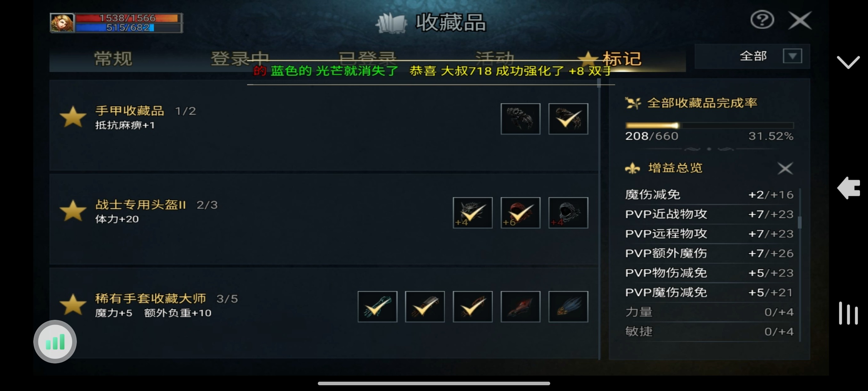Switch to the 常规 tab
The height and width of the screenshot is (391, 868).
(x=113, y=59)
